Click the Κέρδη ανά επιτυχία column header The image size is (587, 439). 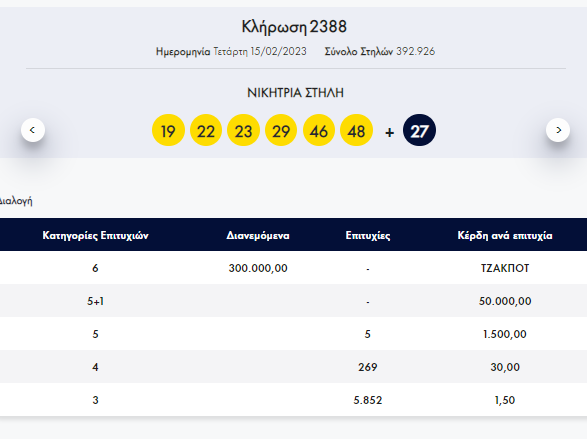click(505, 235)
